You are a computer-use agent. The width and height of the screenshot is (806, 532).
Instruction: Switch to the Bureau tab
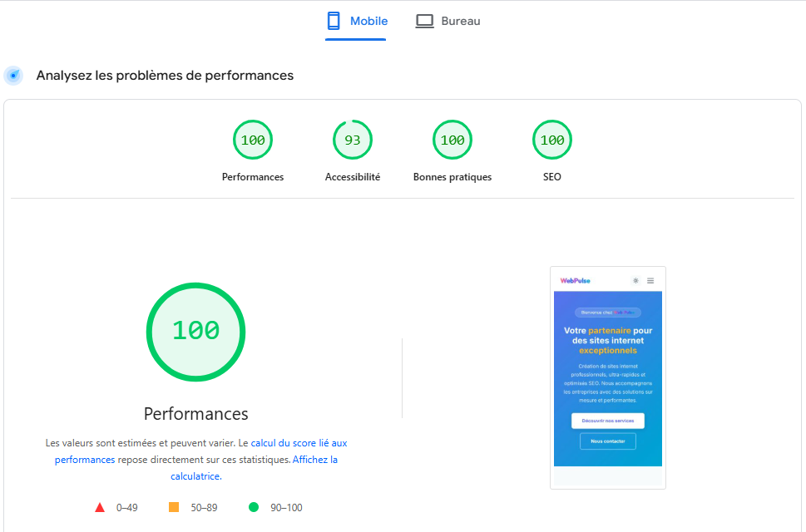click(448, 21)
